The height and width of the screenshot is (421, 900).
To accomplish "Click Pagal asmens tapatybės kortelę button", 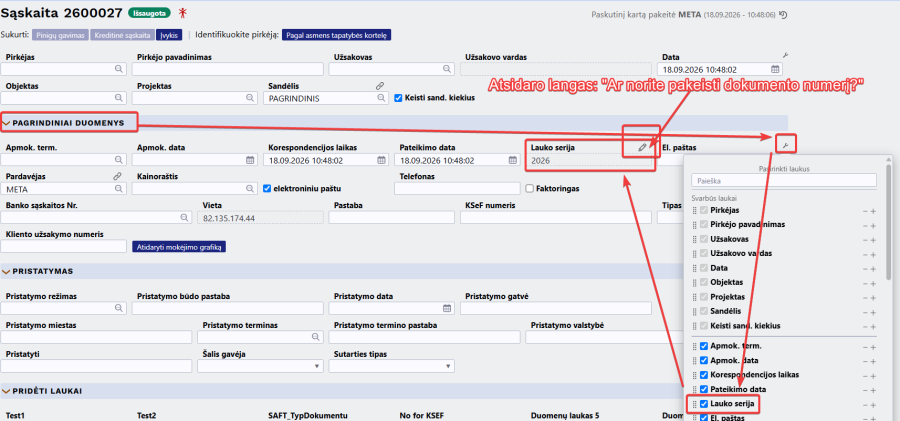I will [x=337, y=35].
